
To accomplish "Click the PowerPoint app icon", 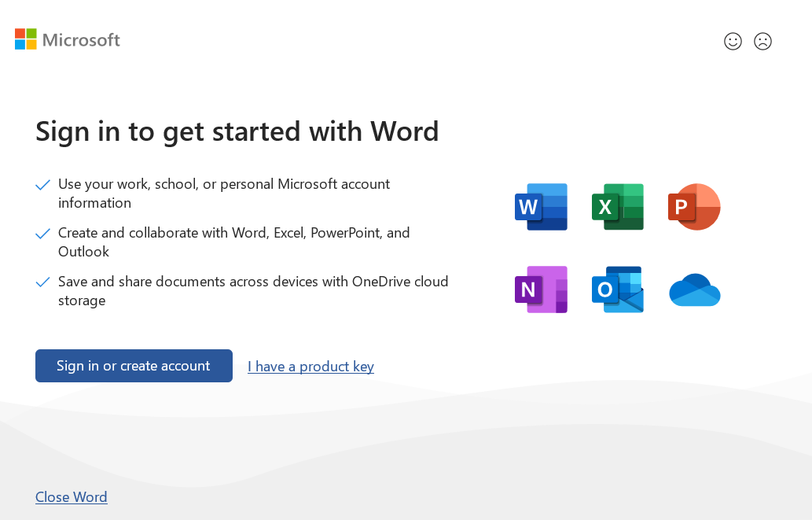I will (694, 207).
